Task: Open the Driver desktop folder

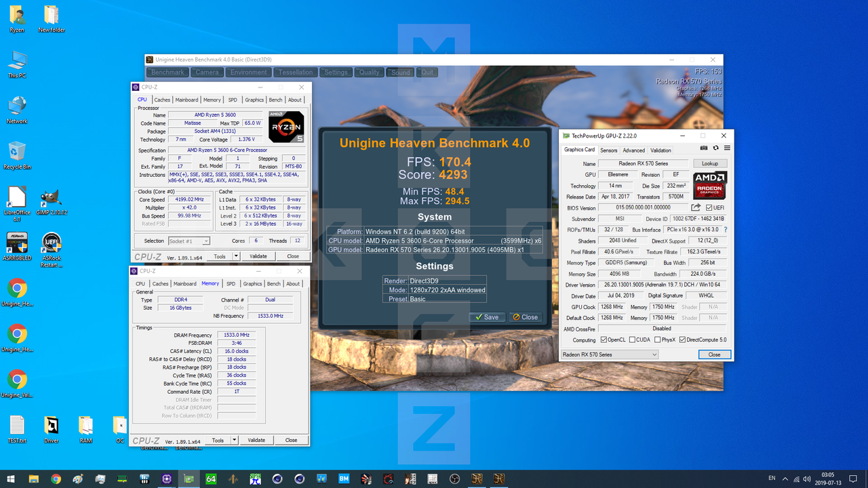Action: tap(52, 429)
